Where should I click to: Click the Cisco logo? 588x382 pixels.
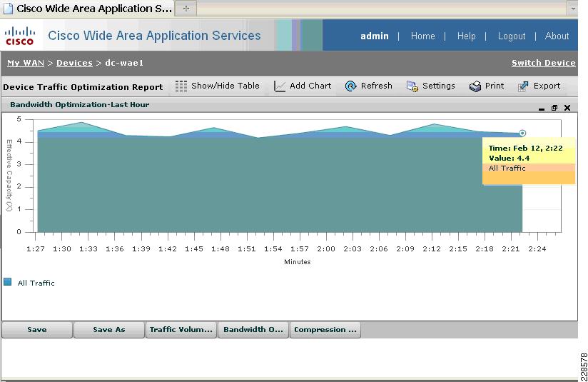click(20, 36)
